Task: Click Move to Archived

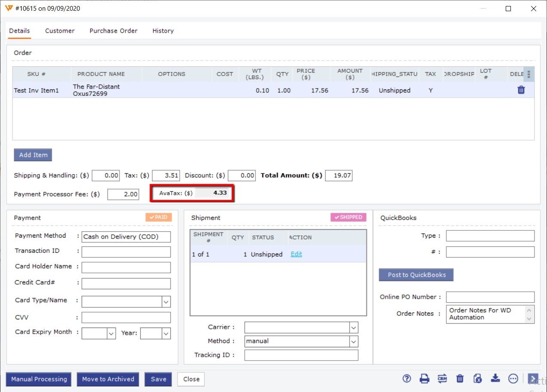Action: [x=108, y=379]
